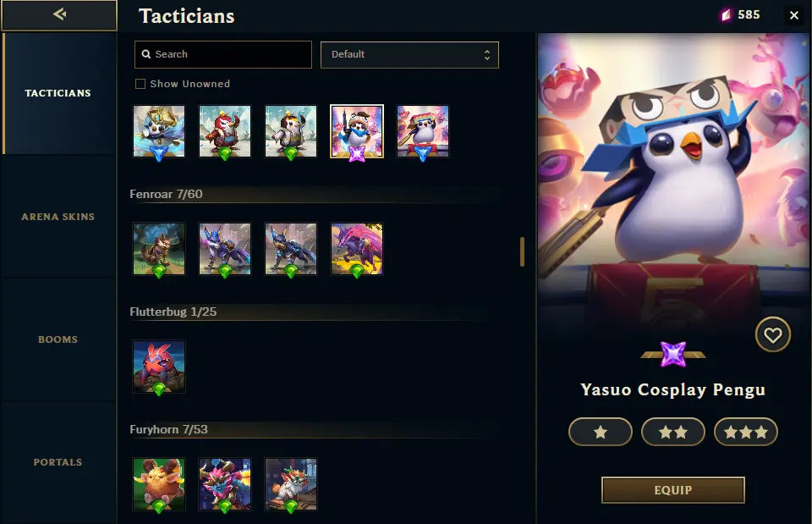Select the three-star tier toggle

click(x=746, y=432)
